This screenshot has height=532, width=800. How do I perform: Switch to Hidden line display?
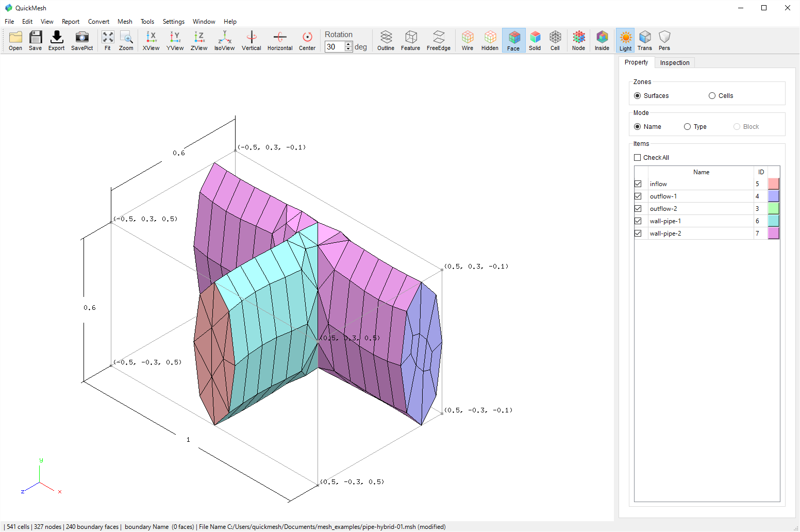[x=490, y=41]
